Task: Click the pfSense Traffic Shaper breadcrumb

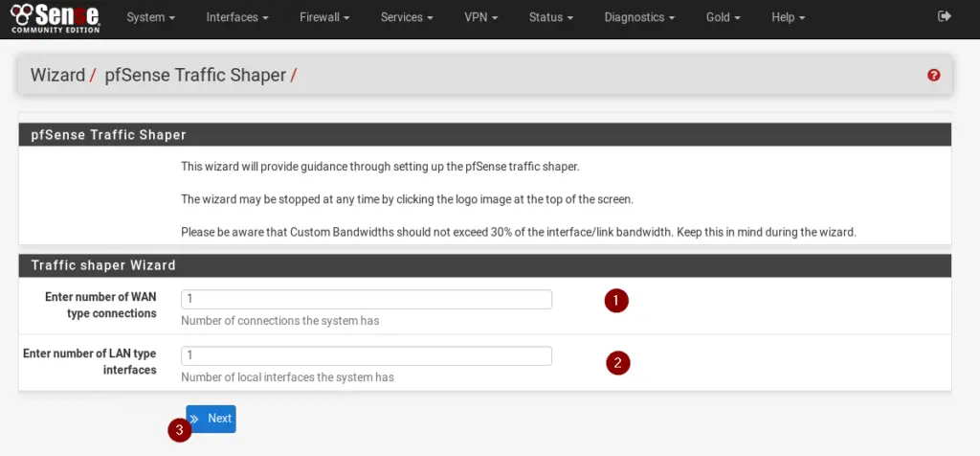Action: click(x=195, y=75)
